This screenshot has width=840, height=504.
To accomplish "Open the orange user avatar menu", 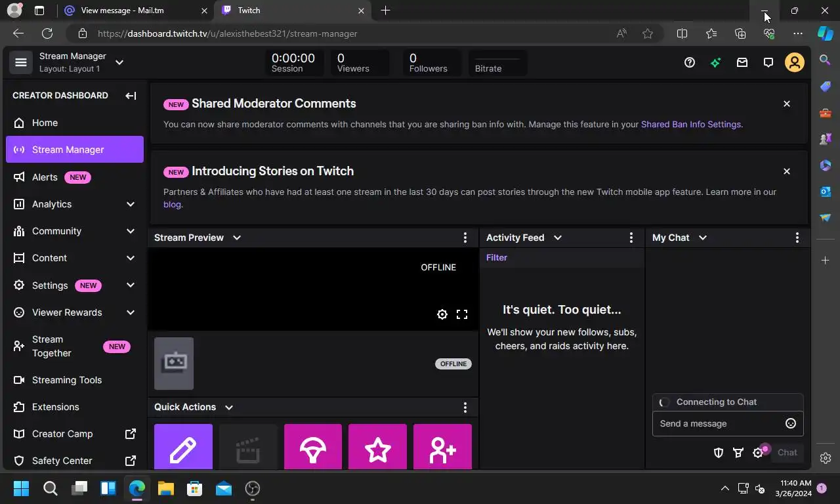I will click(x=794, y=62).
